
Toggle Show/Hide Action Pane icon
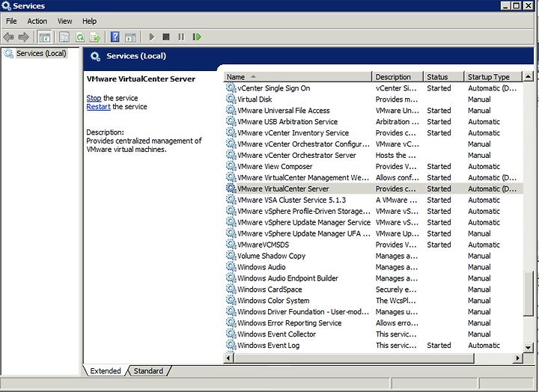click(130, 37)
